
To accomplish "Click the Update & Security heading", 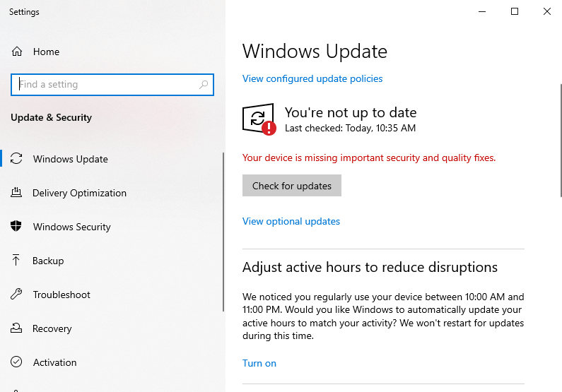I will pos(52,117).
